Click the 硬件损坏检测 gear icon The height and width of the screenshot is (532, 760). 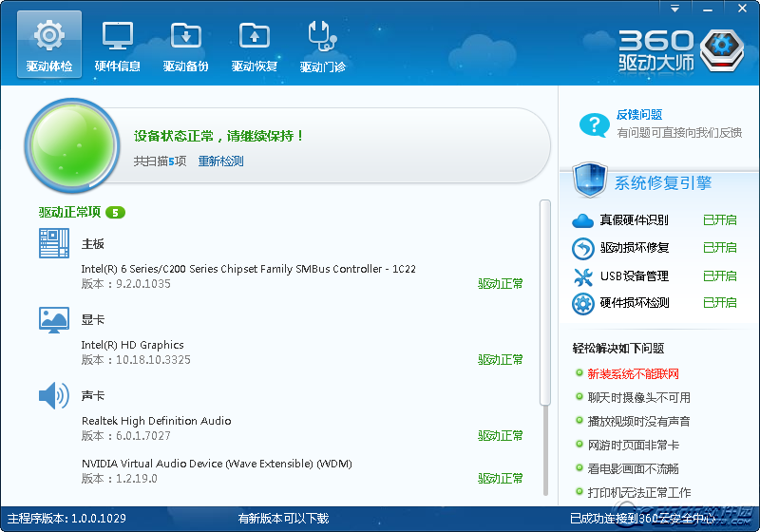pyautogui.click(x=582, y=303)
